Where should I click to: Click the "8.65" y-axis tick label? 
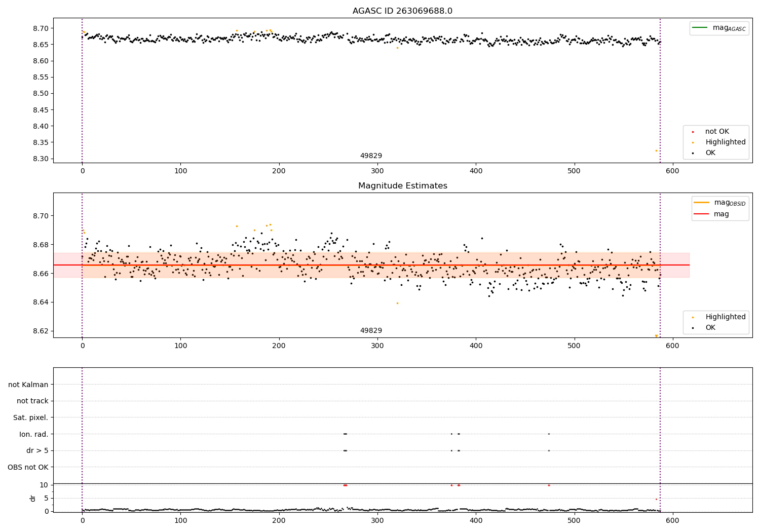point(41,45)
